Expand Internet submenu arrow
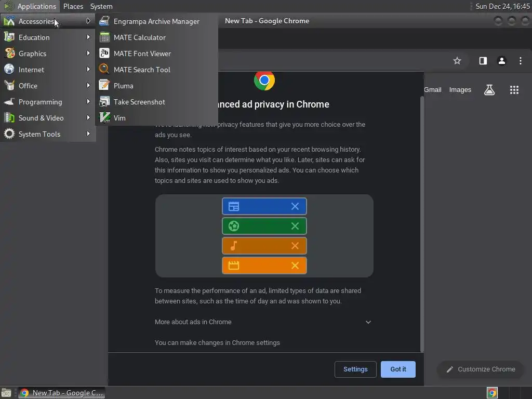 (x=88, y=69)
